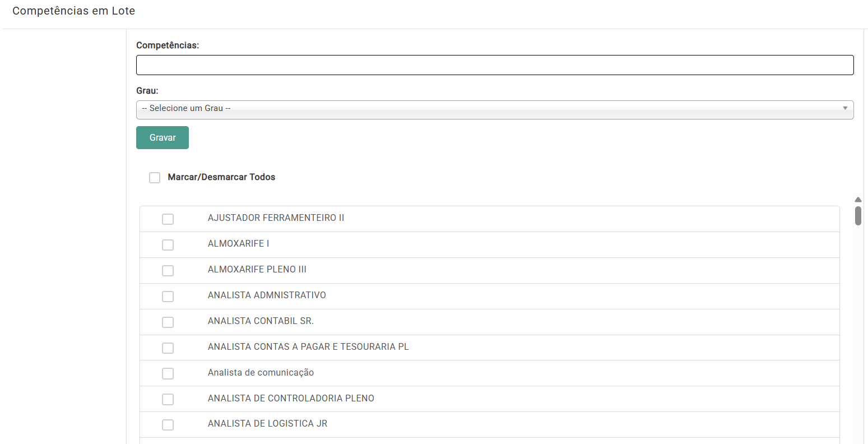Toggle Marcar/Desmarcar Todos checkbox
The image size is (868, 444).
155,178
